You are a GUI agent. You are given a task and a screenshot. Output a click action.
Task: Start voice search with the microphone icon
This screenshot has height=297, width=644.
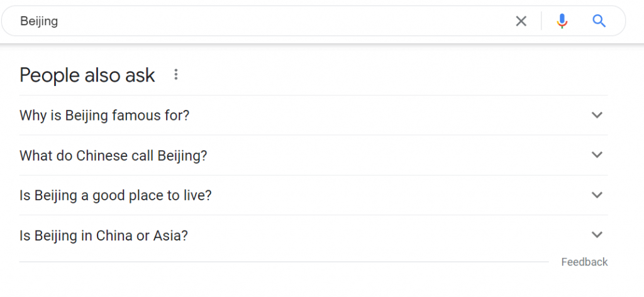click(x=562, y=21)
